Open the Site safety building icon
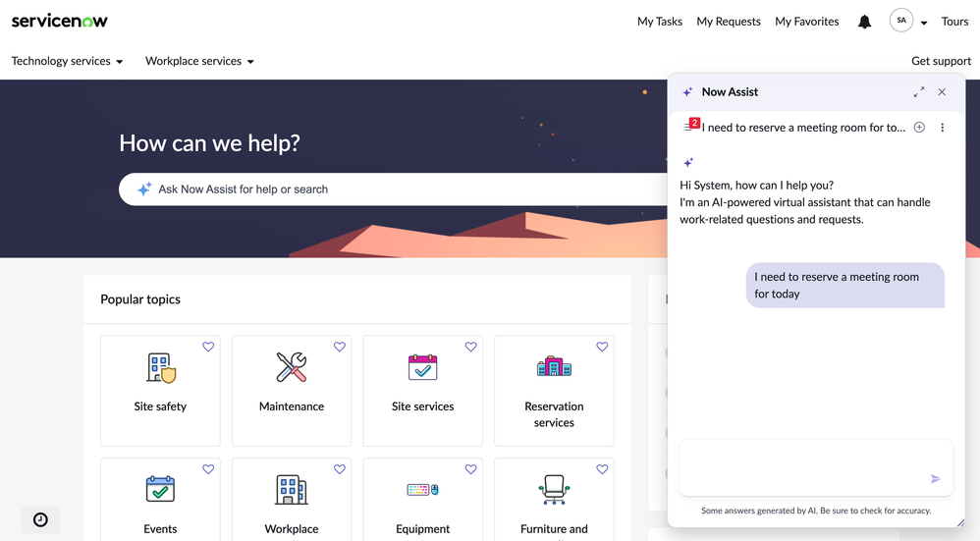980x541 pixels. point(161,367)
